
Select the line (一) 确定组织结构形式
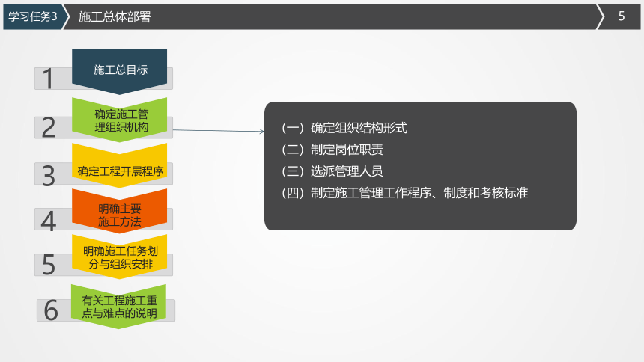(x=344, y=128)
